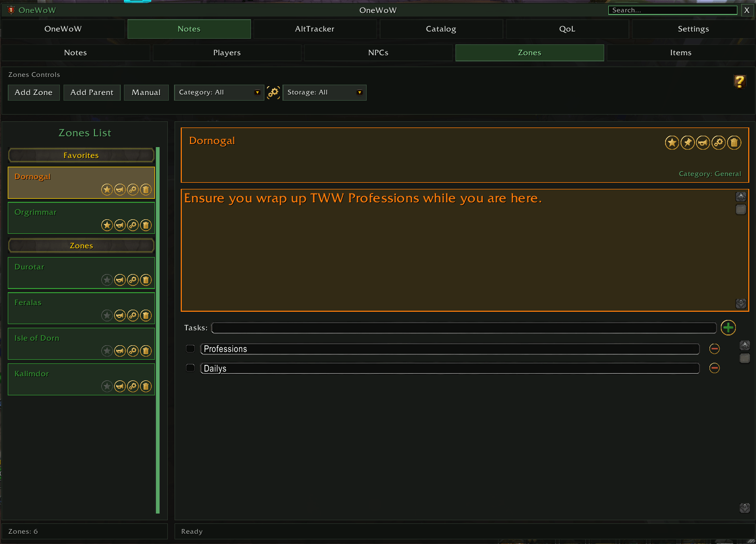This screenshot has width=756, height=544.
Task: Open the Settings main tab
Action: tap(694, 29)
